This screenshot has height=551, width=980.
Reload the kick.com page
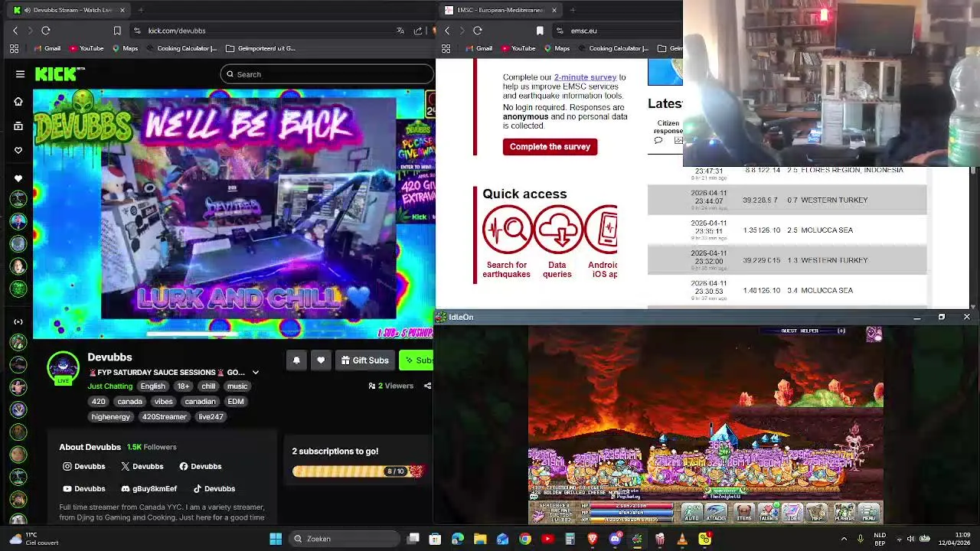(46, 31)
